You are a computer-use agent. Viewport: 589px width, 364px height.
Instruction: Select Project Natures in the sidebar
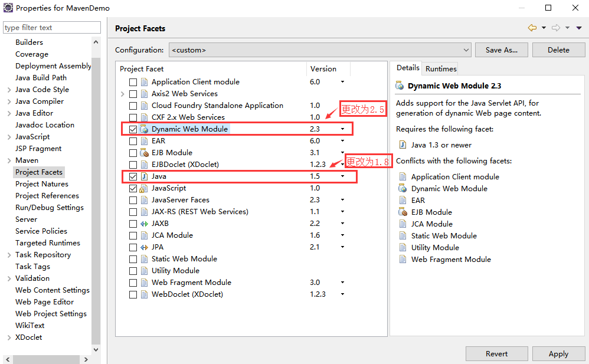42,184
